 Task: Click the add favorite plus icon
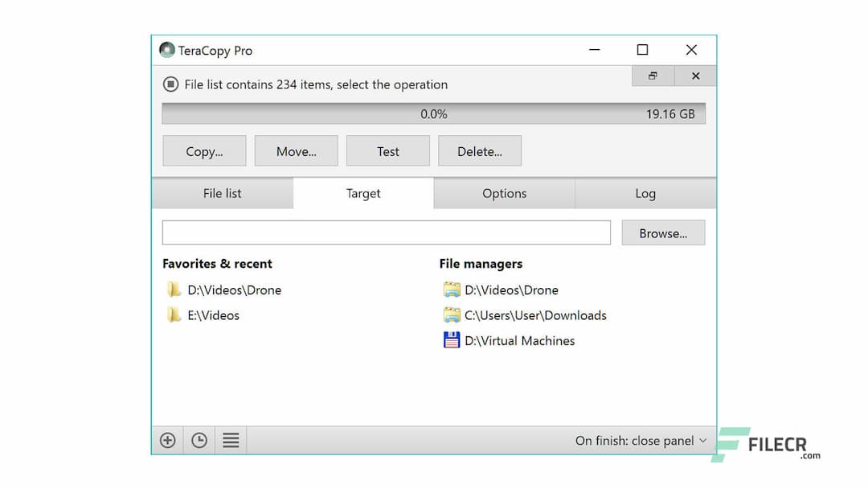click(167, 440)
